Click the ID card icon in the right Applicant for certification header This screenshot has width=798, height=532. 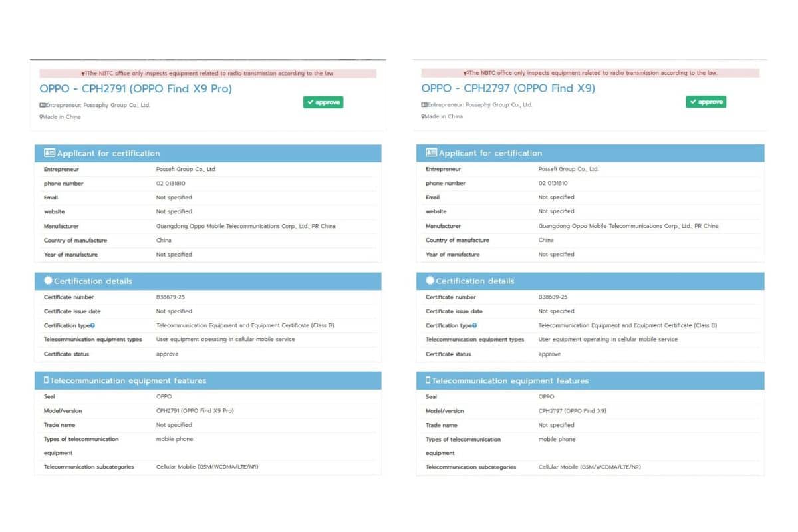click(431, 153)
